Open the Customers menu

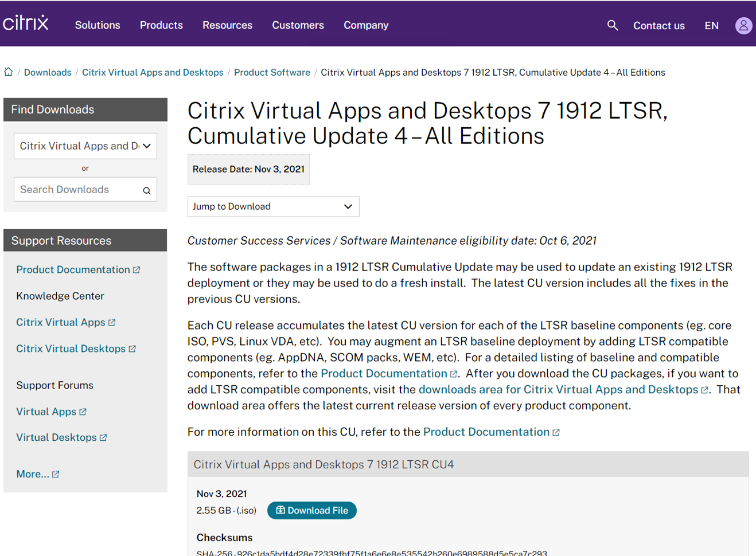click(x=298, y=25)
